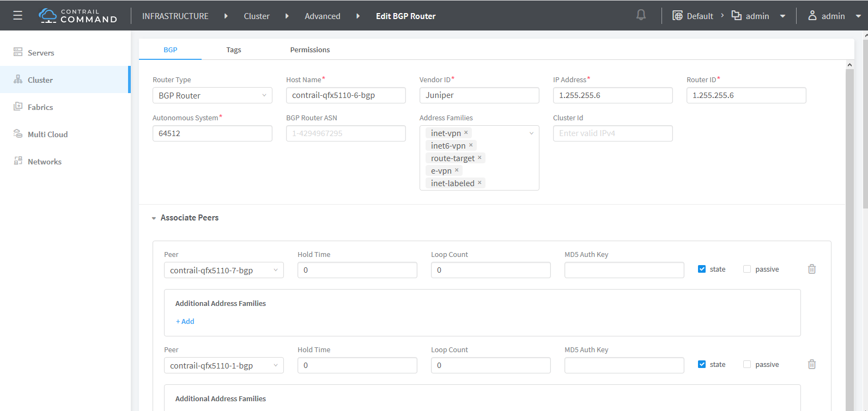868x411 pixels.
Task: Navigate to Cluster in the breadcrumb
Action: point(257,16)
